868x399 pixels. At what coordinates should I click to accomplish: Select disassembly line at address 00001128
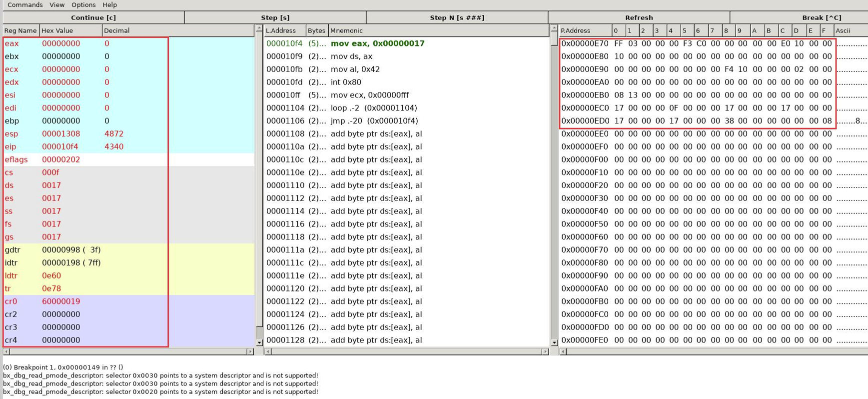[x=406, y=340]
